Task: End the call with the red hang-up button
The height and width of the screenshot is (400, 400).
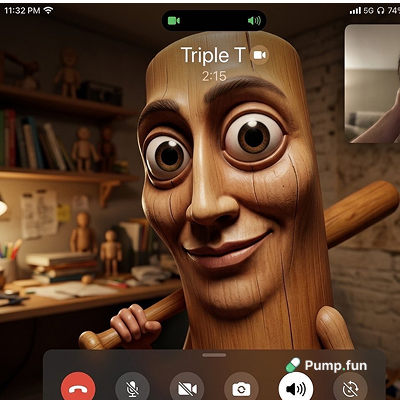Action: (78, 387)
